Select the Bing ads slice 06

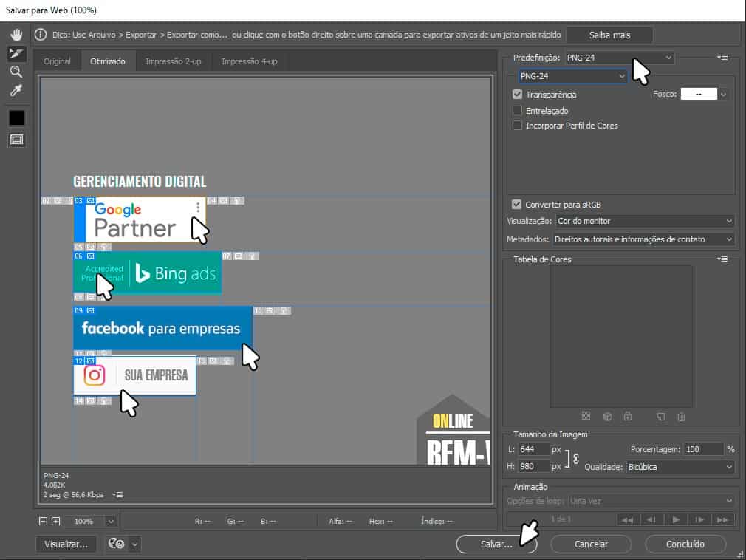point(147,273)
